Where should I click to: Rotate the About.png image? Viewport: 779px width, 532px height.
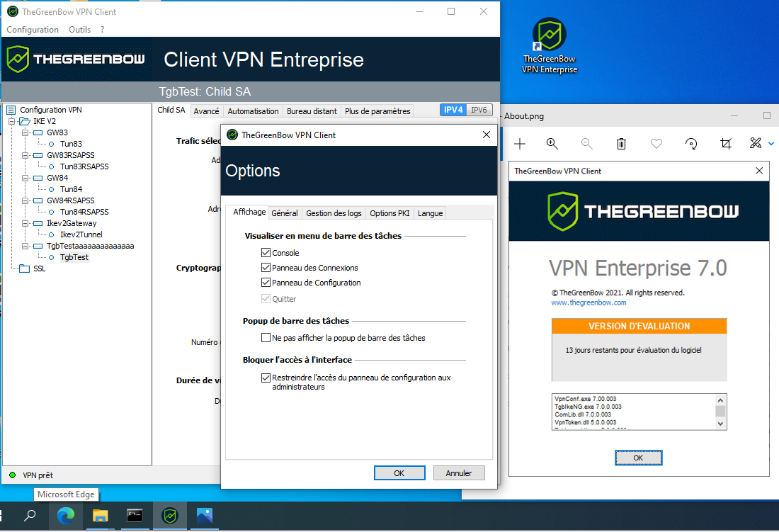click(x=691, y=144)
